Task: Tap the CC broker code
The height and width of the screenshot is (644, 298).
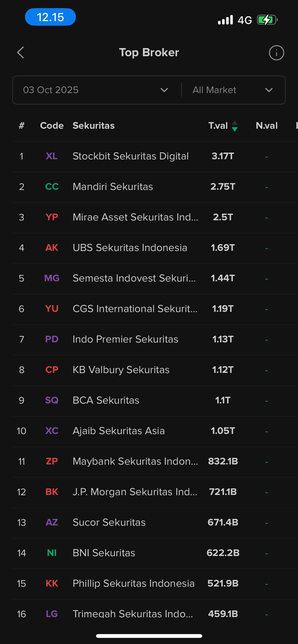Action: click(52, 187)
